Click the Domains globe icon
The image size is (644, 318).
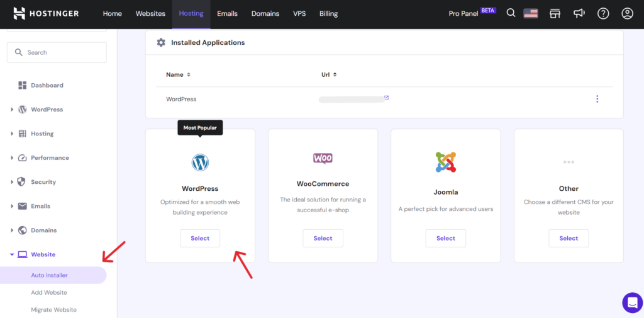tap(23, 230)
